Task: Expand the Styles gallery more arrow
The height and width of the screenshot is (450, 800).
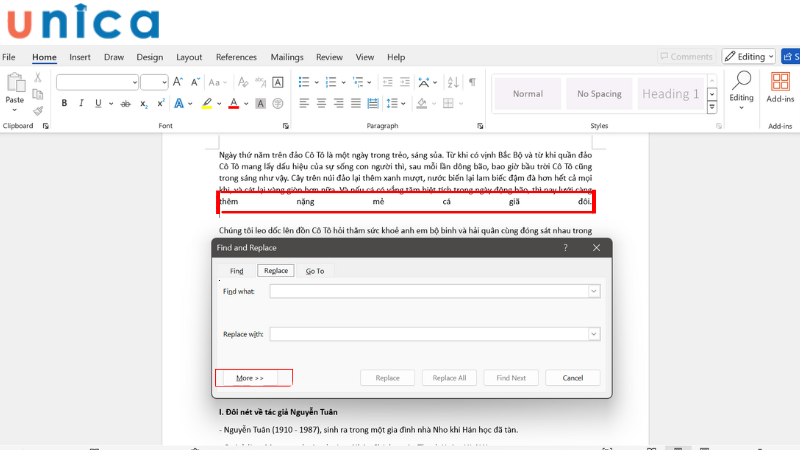Action: tap(712, 107)
